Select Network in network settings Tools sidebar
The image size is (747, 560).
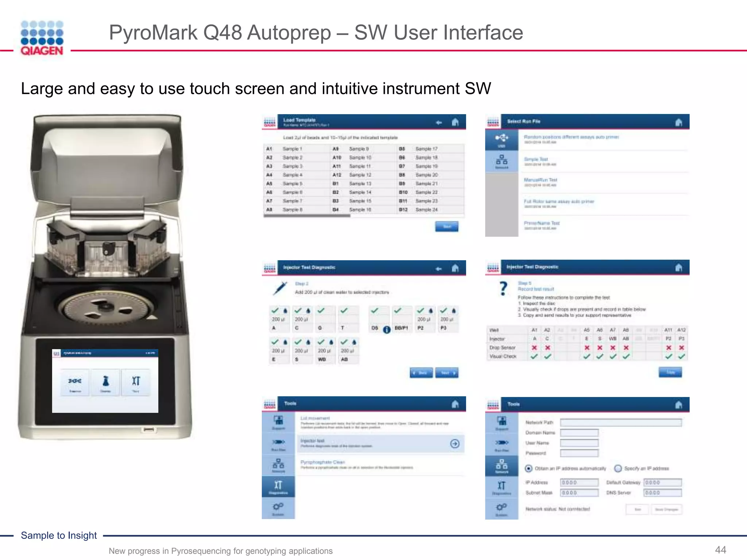tap(502, 466)
